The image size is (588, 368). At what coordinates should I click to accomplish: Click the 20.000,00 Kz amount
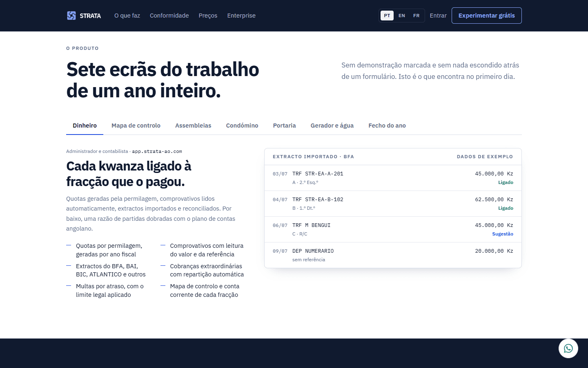point(494,251)
